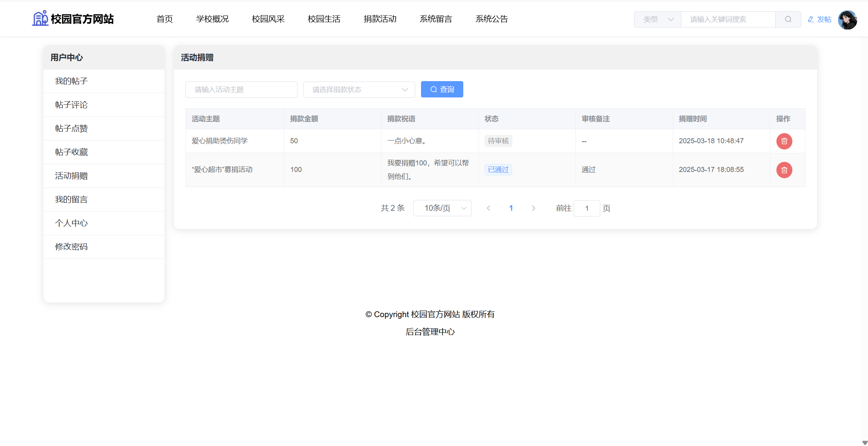Click the search magnifier icon button
The image size is (868, 446).
[788, 19]
